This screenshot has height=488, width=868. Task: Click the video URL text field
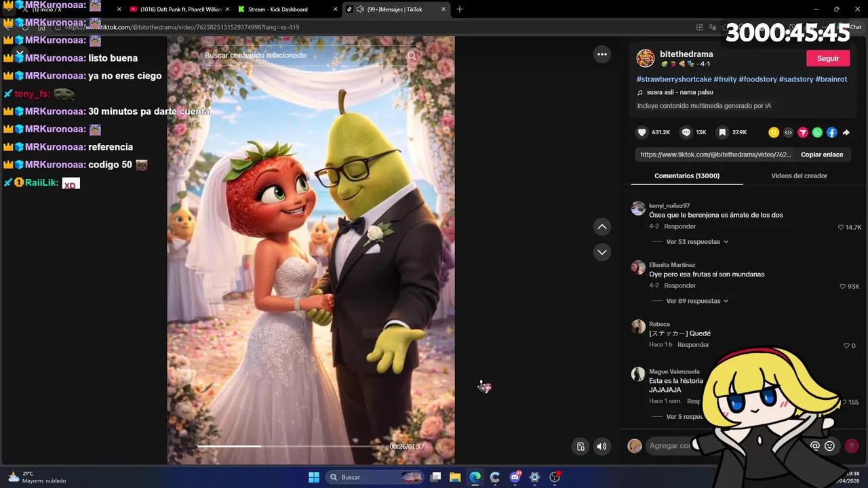715,155
